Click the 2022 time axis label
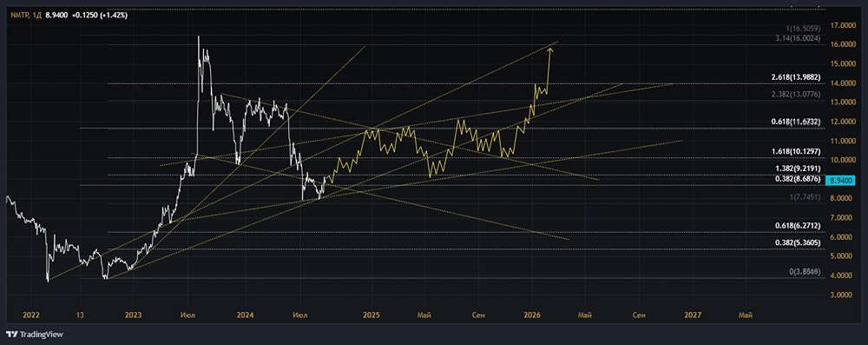 (31, 315)
